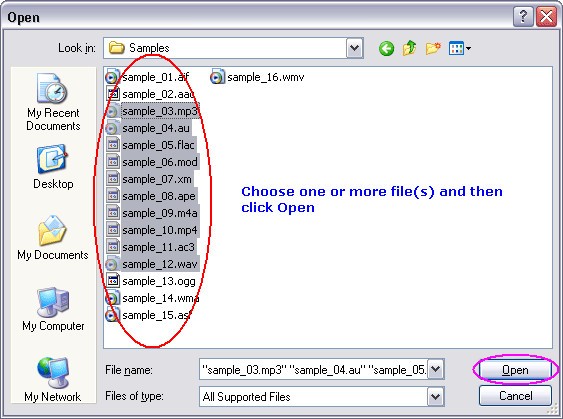This screenshot has height=419, width=563.
Task: Open My Computer in the sidebar
Action: coord(53,309)
